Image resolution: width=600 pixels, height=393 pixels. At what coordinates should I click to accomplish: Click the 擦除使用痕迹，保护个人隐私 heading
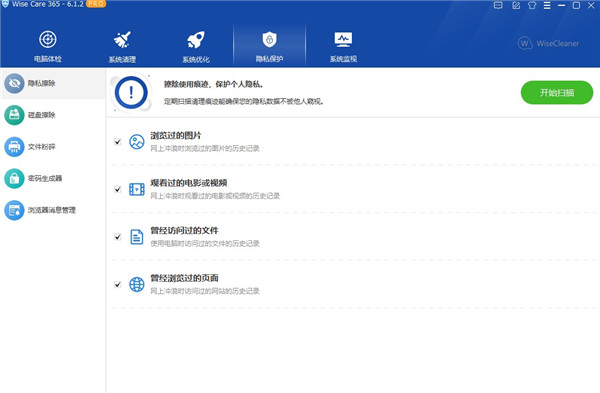click(x=214, y=84)
